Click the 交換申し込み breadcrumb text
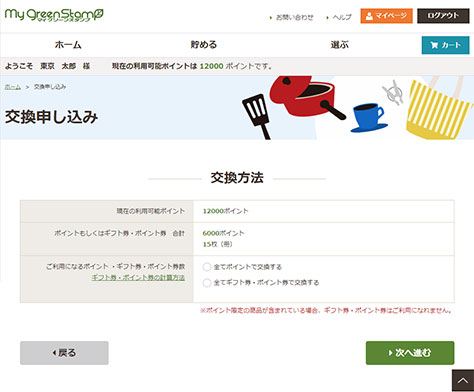 coord(50,87)
